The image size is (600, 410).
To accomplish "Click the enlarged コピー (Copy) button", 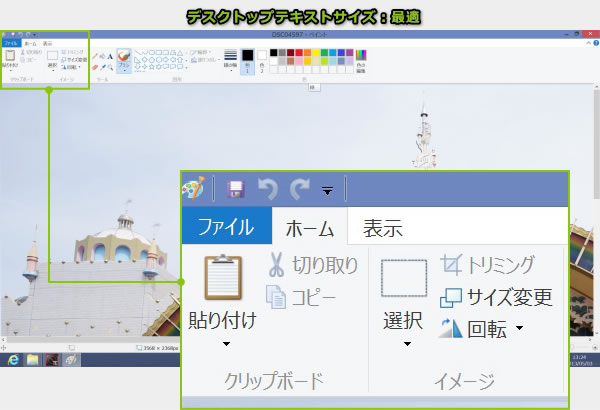I will (301, 297).
